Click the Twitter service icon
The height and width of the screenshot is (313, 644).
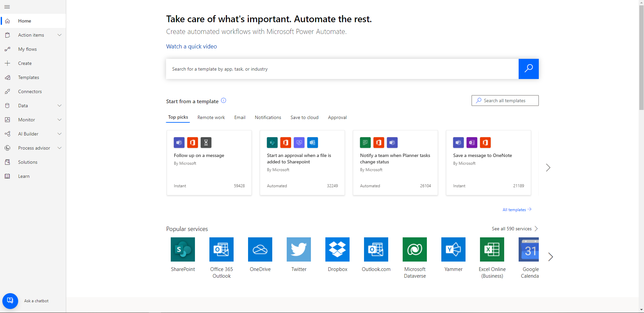pos(298,249)
